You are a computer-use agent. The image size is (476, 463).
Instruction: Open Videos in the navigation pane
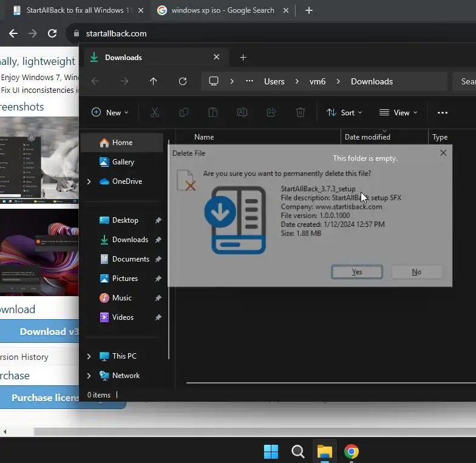[x=123, y=317]
